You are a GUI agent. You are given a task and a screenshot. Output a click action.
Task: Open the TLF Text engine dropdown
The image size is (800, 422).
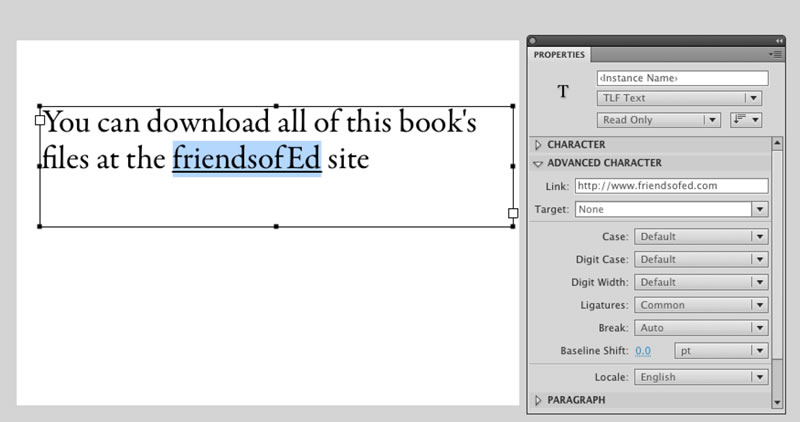(680, 98)
